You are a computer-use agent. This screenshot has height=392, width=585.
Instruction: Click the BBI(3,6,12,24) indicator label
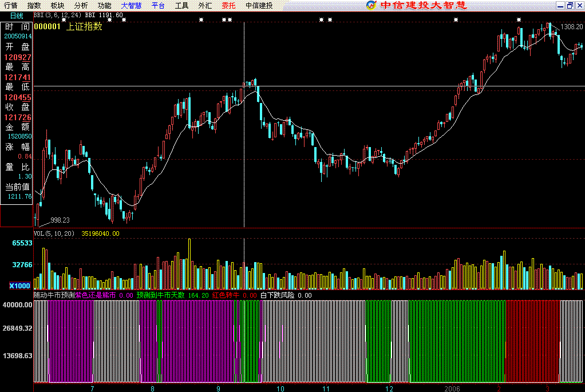(57, 15)
